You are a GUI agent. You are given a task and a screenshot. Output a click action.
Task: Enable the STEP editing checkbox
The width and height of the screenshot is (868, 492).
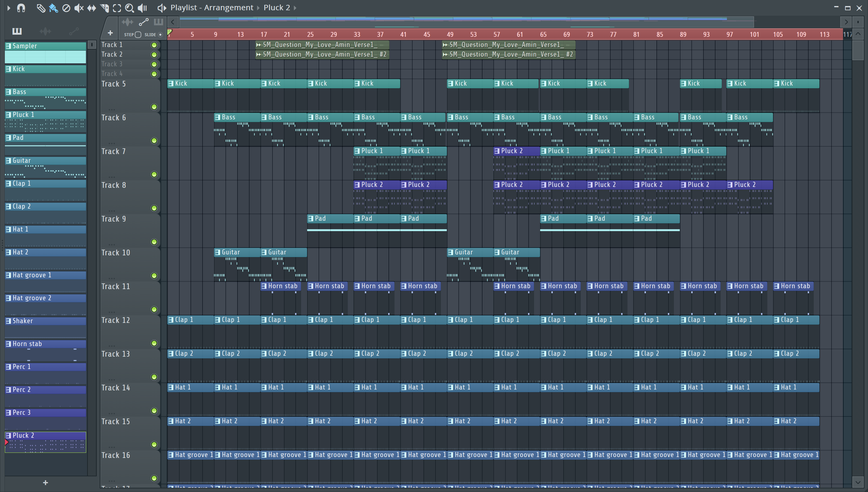point(138,34)
